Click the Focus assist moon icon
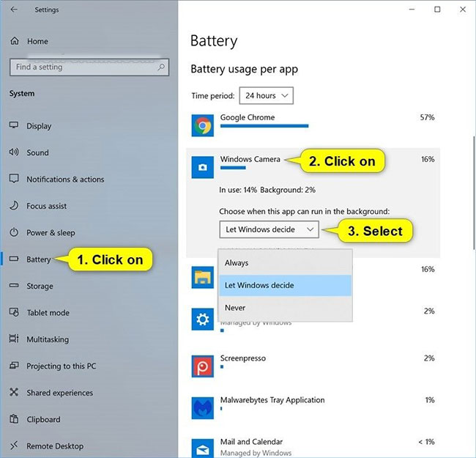The image size is (476, 458). tap(14, 206)
